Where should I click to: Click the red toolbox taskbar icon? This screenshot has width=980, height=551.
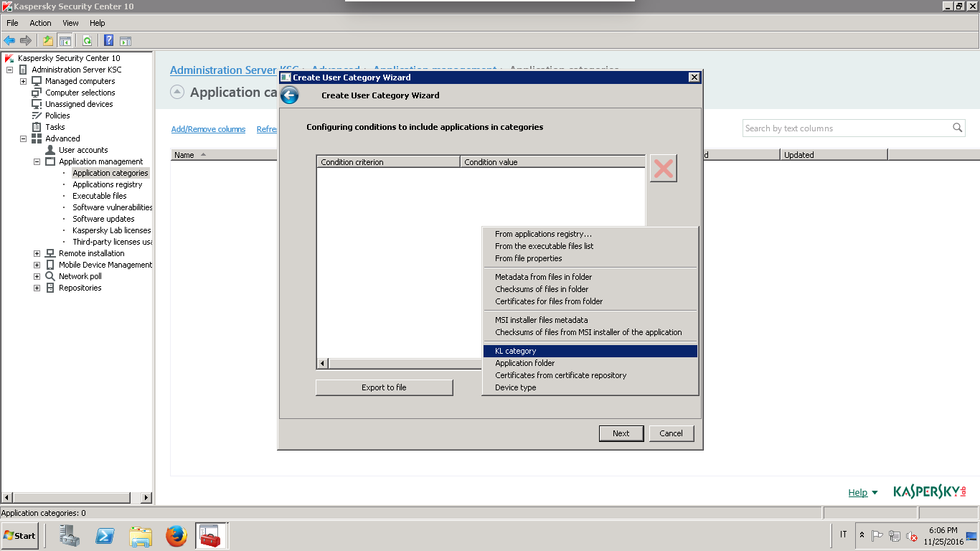click(211, 535)
